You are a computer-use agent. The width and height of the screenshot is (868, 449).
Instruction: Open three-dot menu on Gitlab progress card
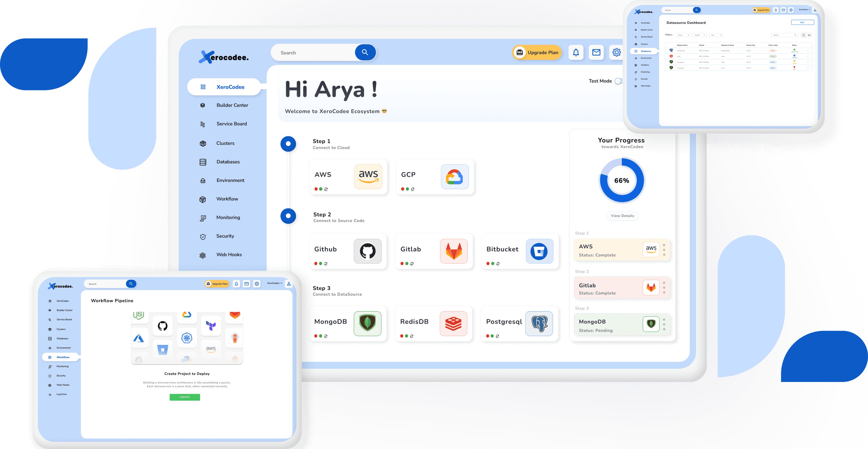pyautogui.click(x=664, y=288)
